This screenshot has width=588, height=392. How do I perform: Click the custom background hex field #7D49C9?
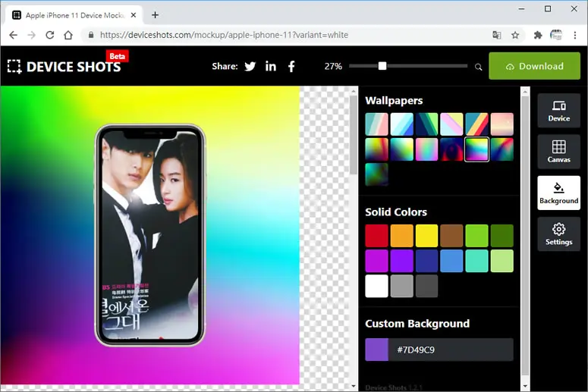coord(451,350)
